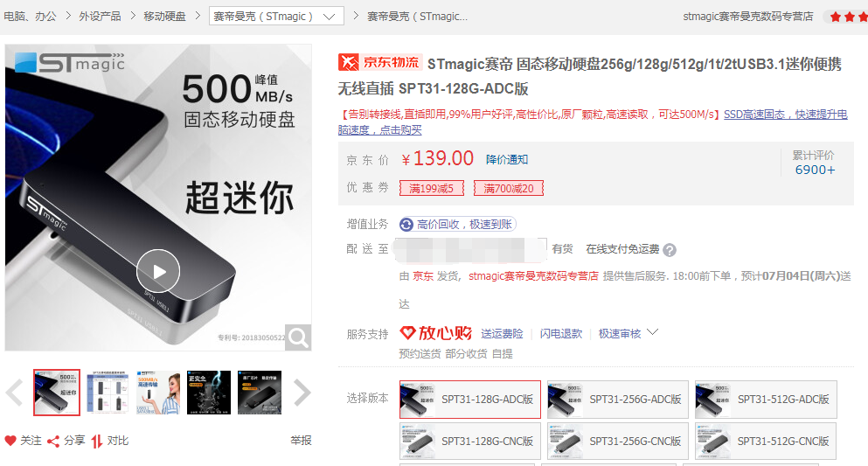The width and height of the screenshot is (868, 466).
Task: Go to 外设产品 breadcrumb category
Action: pyautogui.click(x=100, y=16)
